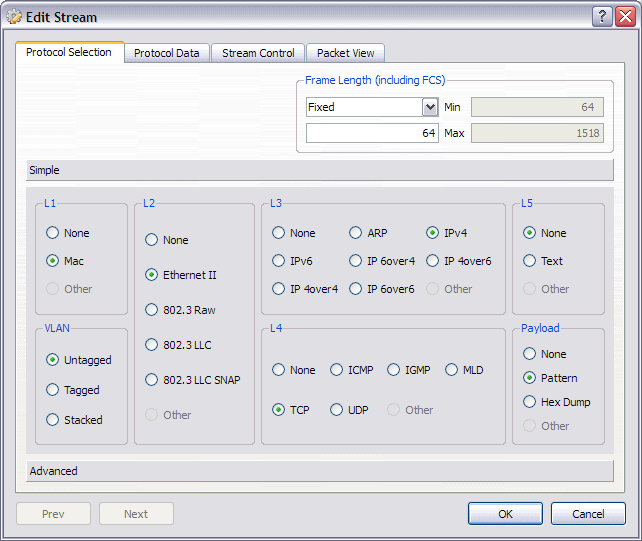This screenshot has width=642, height=541.
Task: Select L5 None radio button
Action: (529, 233)
